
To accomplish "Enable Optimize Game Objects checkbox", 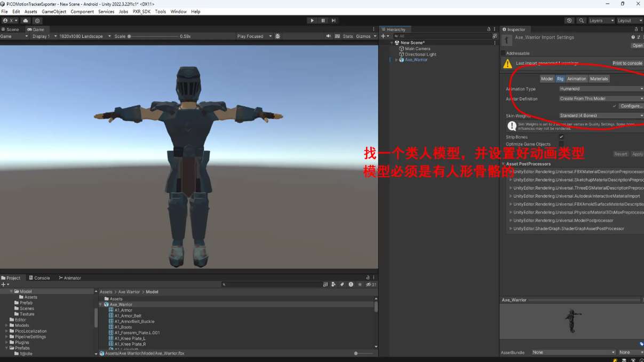I will (x=561, y=144).
